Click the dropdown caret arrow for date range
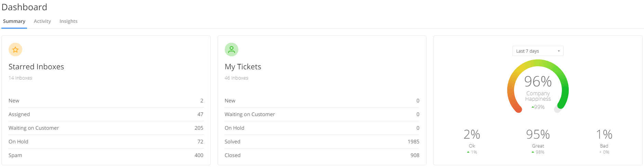 559,51
